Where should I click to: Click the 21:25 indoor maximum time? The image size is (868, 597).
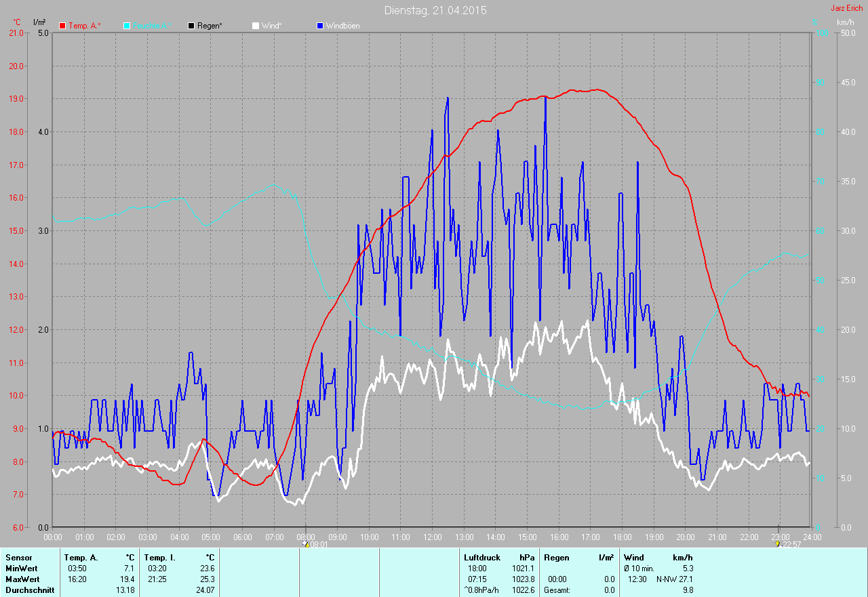(157, 579)
